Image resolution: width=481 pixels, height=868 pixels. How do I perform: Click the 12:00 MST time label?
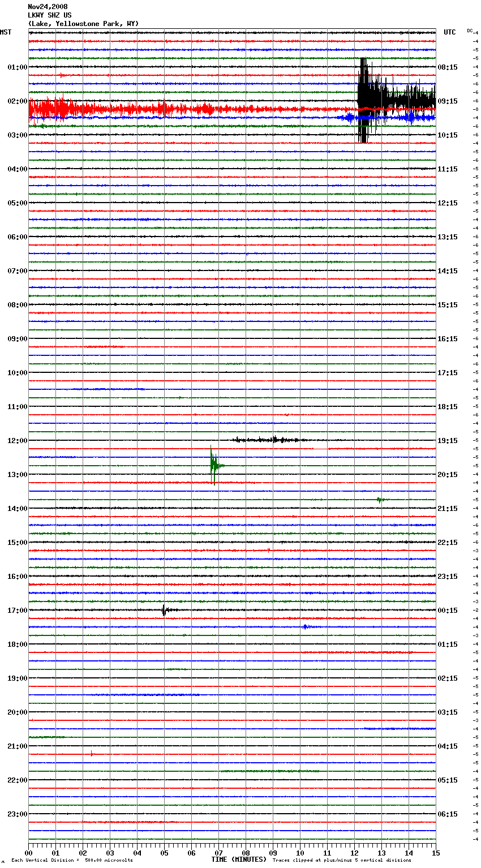tap(17, 441)
